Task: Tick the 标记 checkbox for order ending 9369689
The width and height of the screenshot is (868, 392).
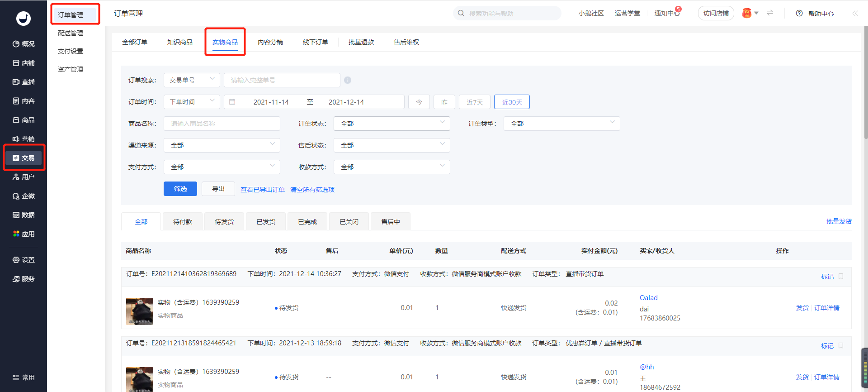Action: (x=841, y=276)
